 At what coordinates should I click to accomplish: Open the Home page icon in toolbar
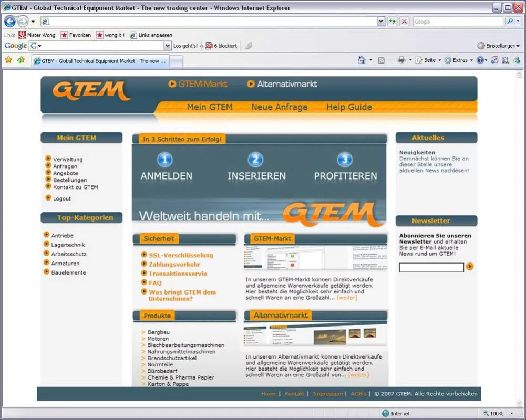tap(362, 60)
